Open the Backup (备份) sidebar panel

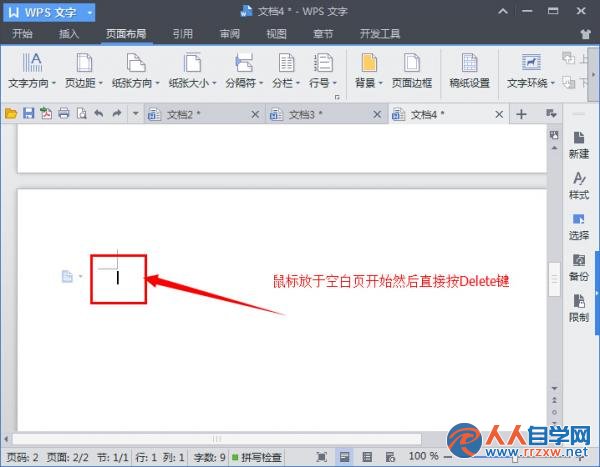coord(579,268)
